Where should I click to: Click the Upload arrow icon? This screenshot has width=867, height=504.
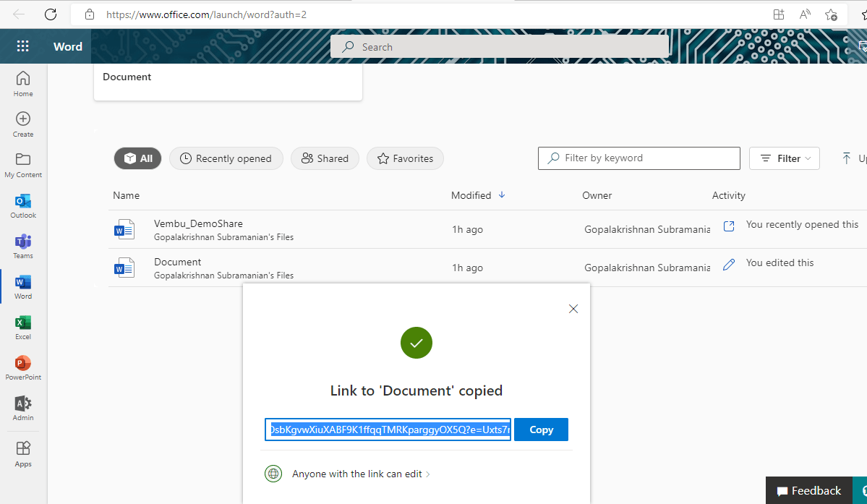[x=847, y=158]
